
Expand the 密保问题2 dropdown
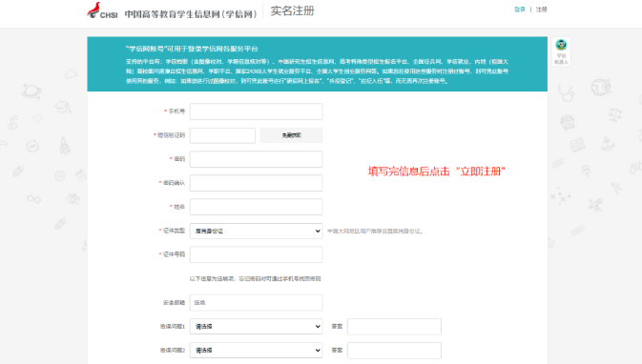tap(256, 350)
